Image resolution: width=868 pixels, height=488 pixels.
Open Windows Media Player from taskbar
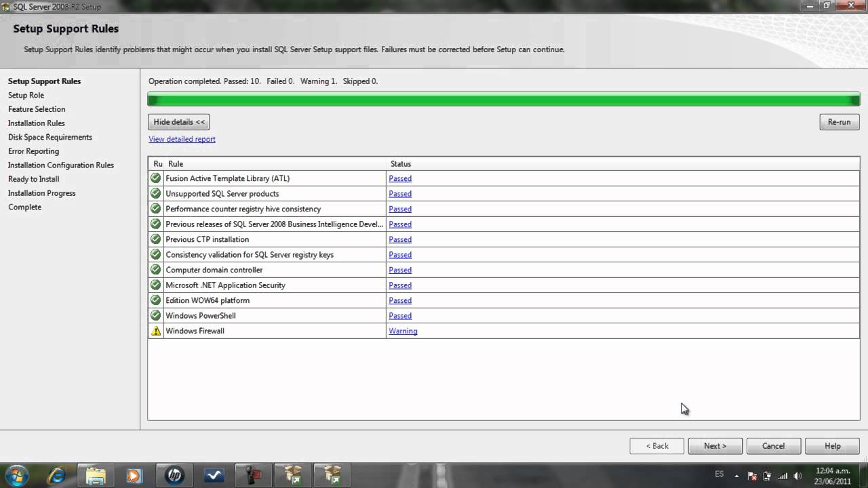134,476
